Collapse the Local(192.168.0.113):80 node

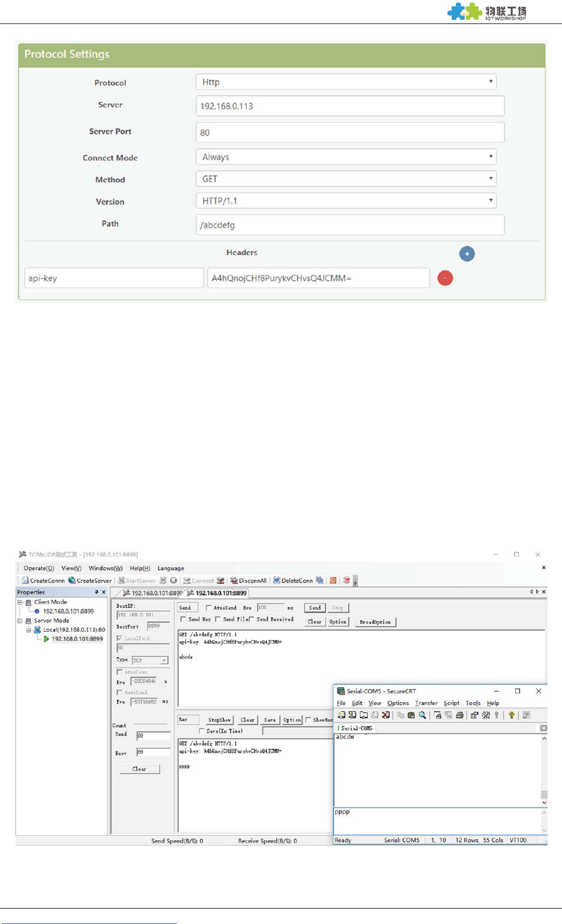pos(28,630)
